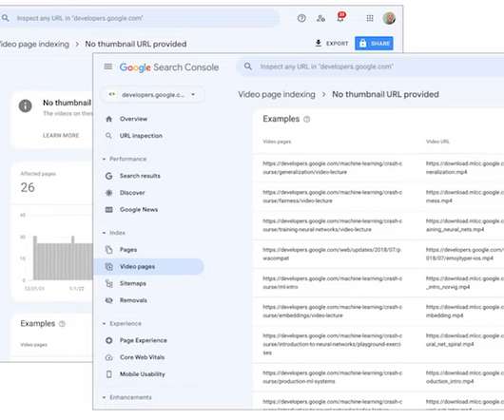
Task: Click the Core Web Vitals gauge icon
Action: (109, 357)
